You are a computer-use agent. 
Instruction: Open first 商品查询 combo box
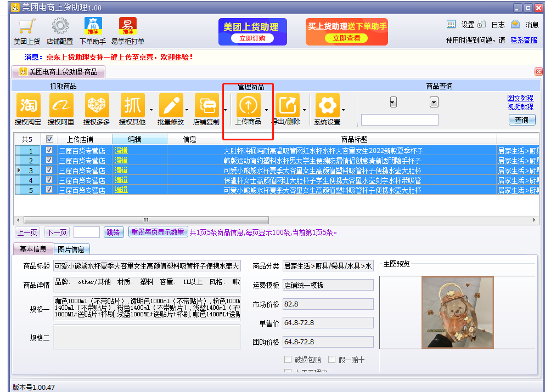click(393, 102)
